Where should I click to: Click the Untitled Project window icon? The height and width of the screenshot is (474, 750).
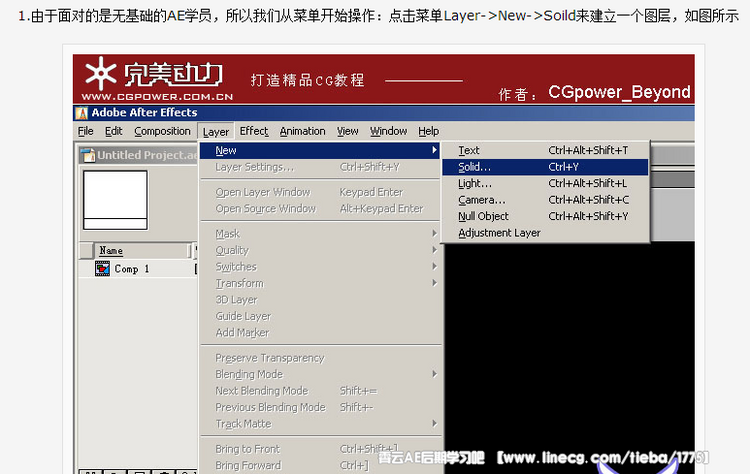click(88, 155)
